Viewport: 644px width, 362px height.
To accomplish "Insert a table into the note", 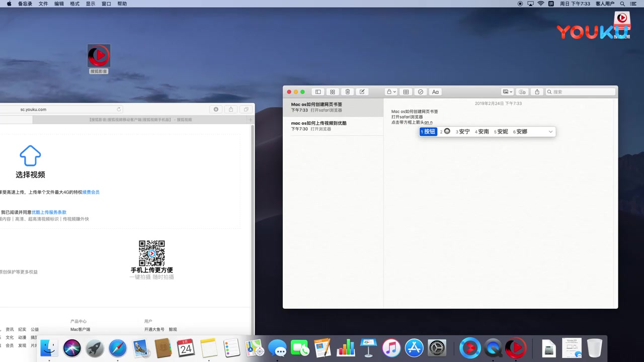I will (406, 92).
